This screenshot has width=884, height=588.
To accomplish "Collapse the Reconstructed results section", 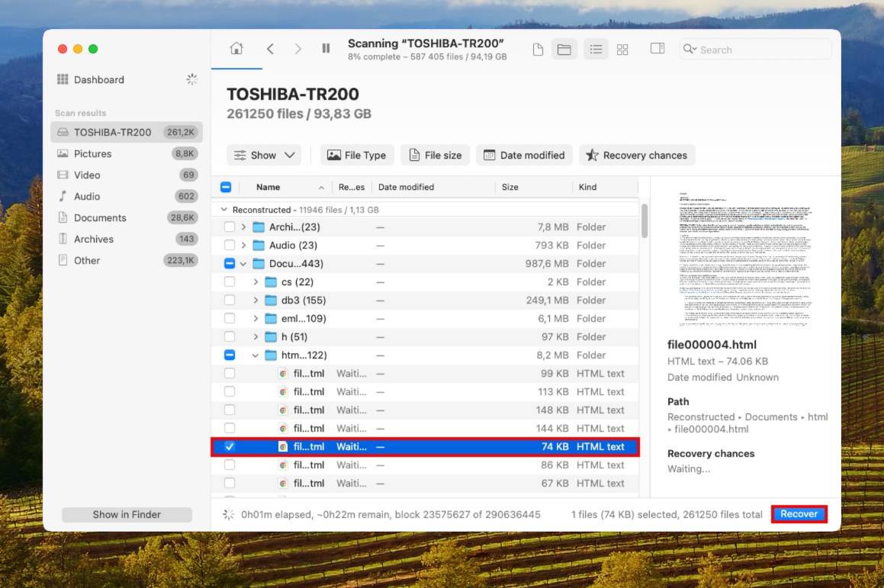I will coord(223,209).
